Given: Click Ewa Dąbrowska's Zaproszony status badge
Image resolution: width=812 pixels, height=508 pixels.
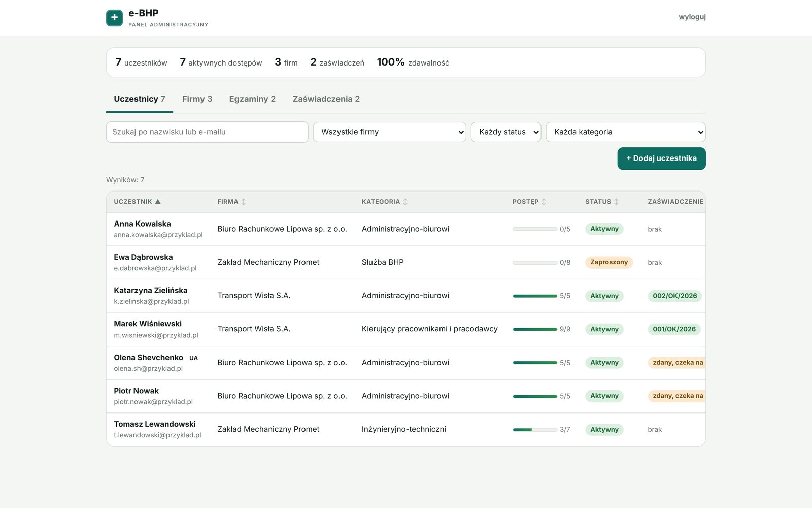Looking at the screenshot, I should (x=609, y=262).
